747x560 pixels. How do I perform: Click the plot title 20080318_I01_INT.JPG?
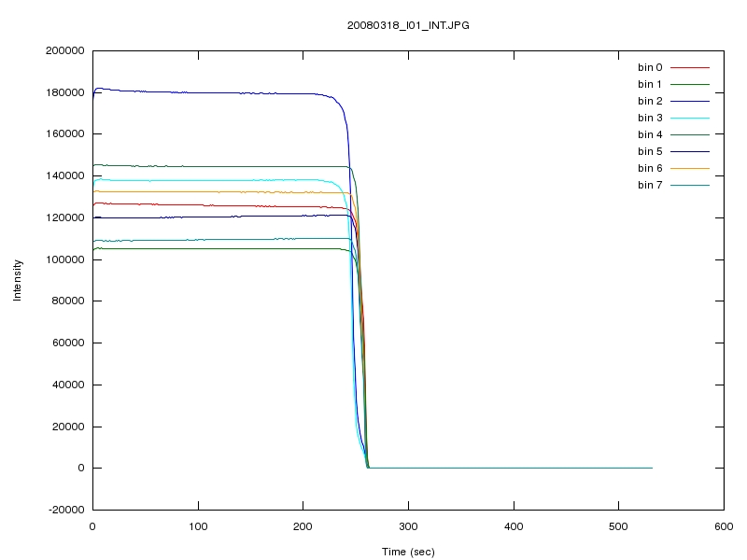408,26
